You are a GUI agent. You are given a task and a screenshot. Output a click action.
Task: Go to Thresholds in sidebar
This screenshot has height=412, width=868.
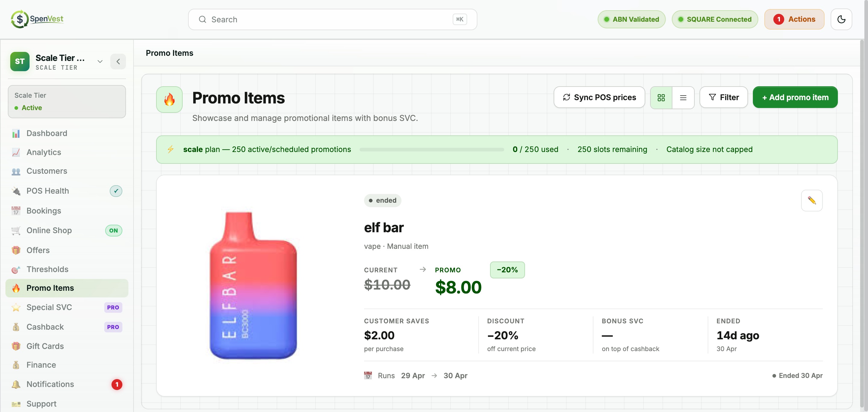coord(67,269)
